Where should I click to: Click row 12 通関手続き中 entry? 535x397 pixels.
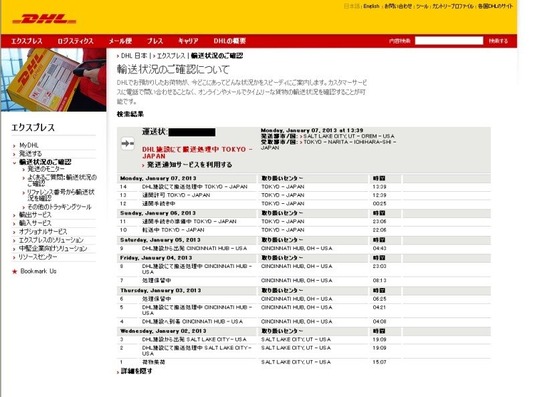(x=304, y=204)
